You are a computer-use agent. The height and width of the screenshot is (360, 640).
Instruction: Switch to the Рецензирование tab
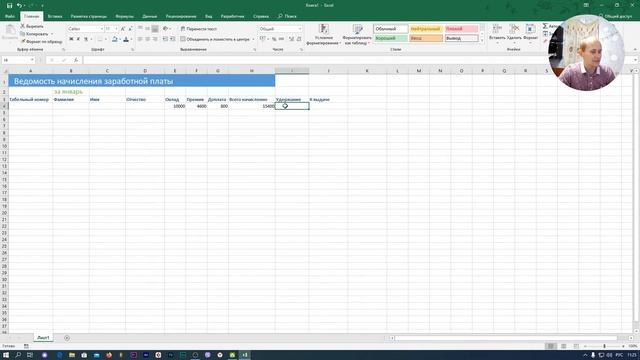[181, 16]
